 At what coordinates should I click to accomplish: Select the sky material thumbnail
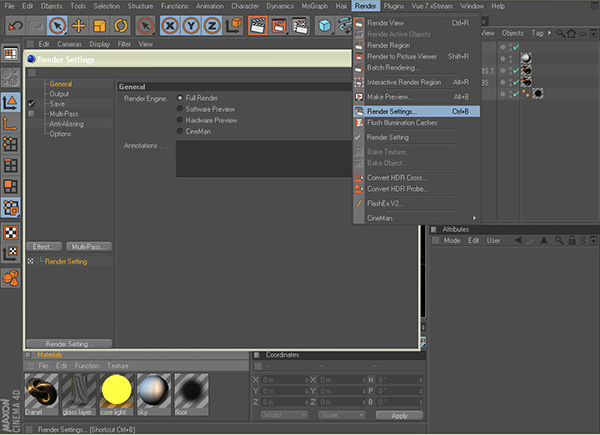point(154,394)
